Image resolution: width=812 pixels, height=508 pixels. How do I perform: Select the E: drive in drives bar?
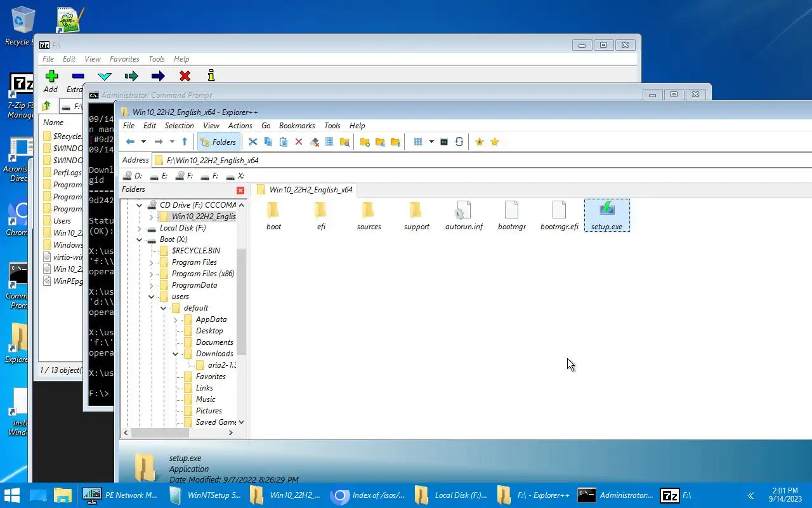click(x=159, y=176)
